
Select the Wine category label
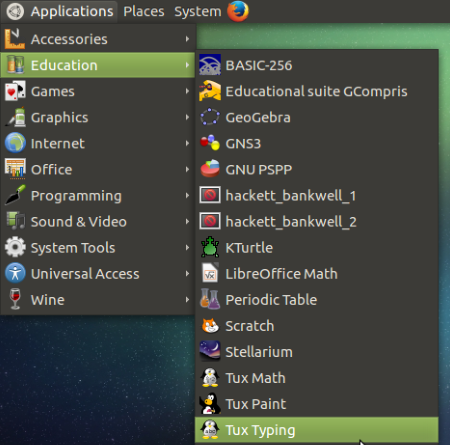click(x=48, y=300)
